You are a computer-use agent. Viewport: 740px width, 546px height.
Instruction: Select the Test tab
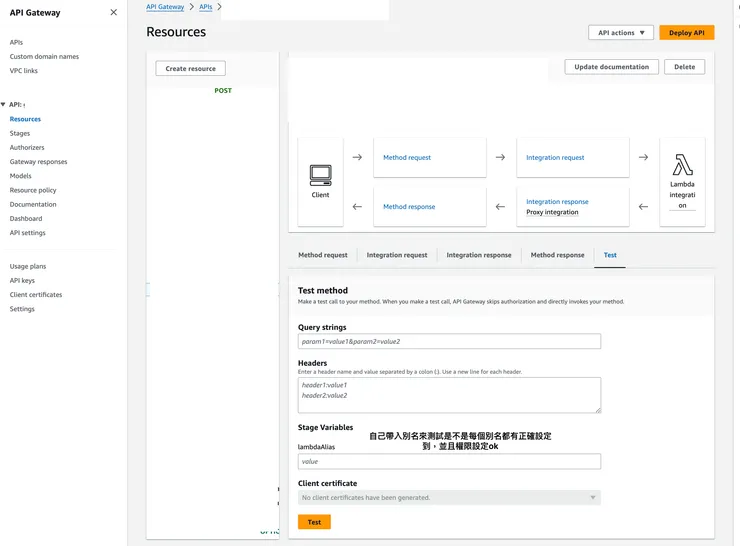(610, 255)
